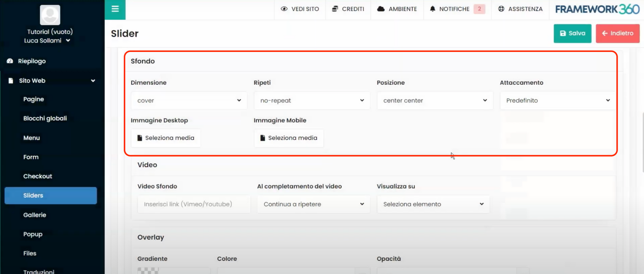
Task: Click the Gradiente color swatch
Action: 148,271
